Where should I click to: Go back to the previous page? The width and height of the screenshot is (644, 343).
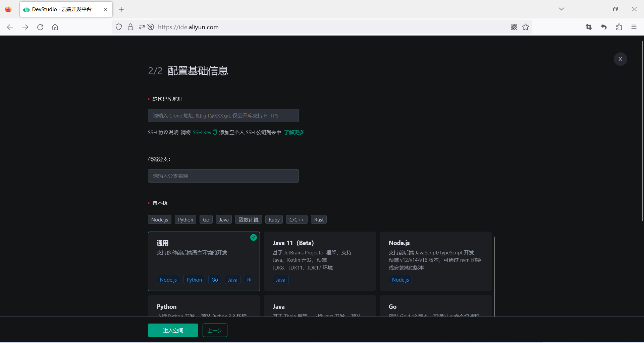pos(10,27)
